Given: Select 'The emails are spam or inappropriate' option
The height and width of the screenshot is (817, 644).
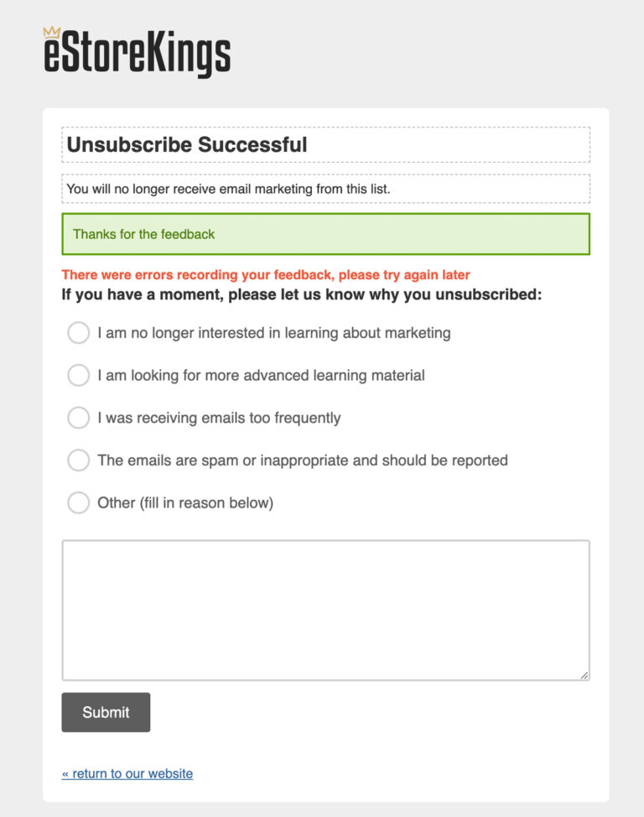Looking at the screenshot, I should click(78, 460).
